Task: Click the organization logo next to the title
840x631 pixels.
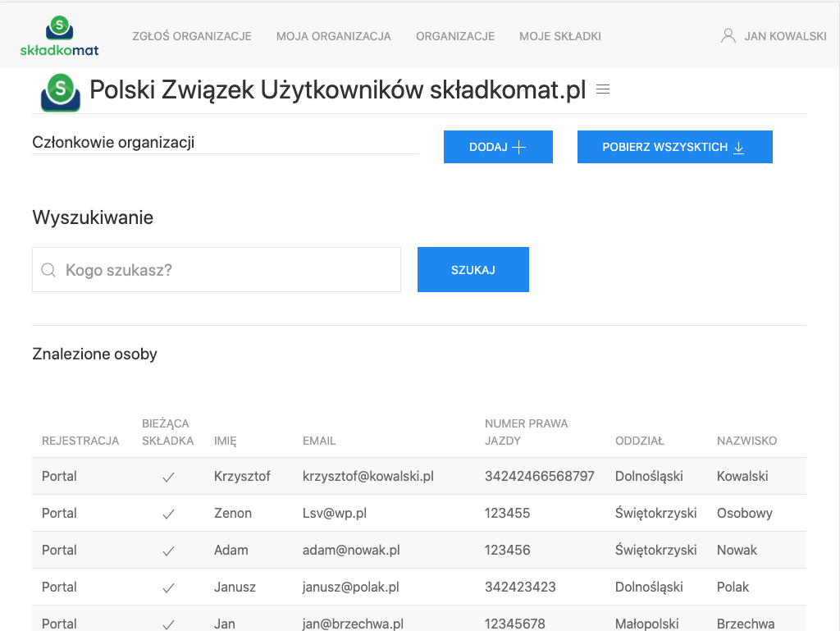Action: [x=61, y=93]
